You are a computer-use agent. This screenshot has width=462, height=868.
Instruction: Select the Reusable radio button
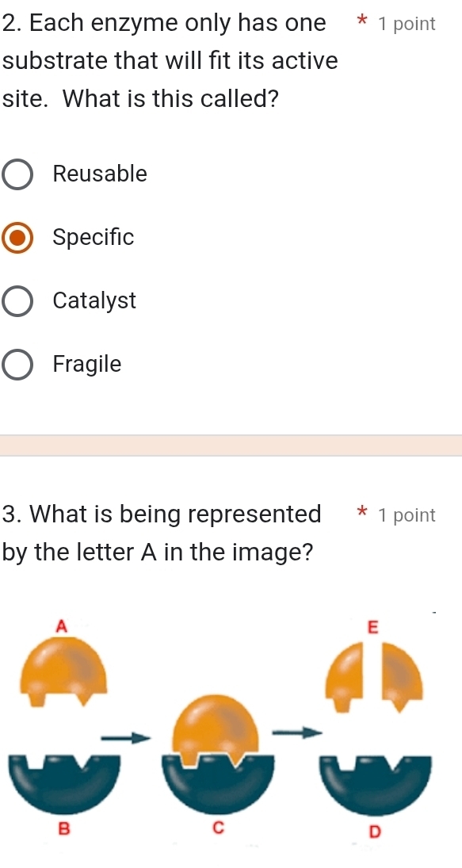tap(17, 174)
